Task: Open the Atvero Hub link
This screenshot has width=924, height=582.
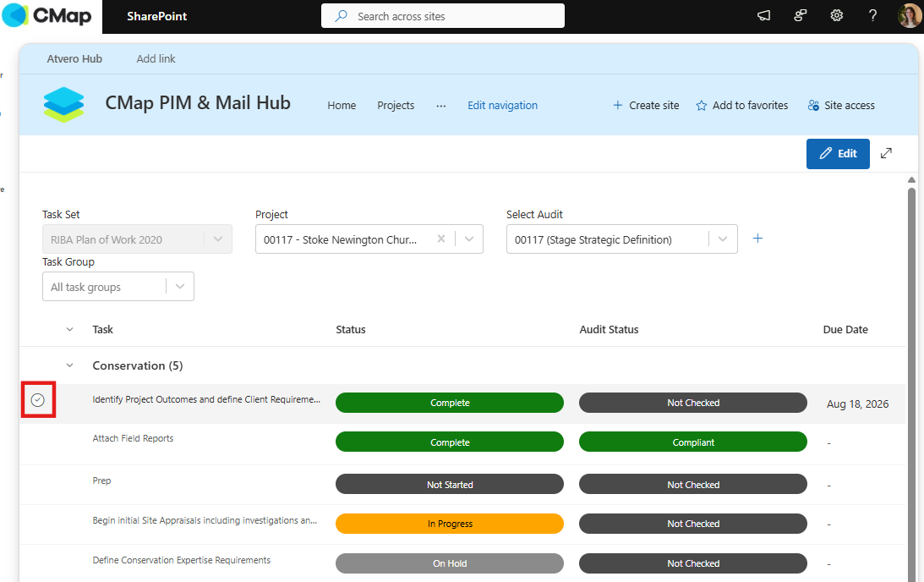Action: click(x=74, y=58)
